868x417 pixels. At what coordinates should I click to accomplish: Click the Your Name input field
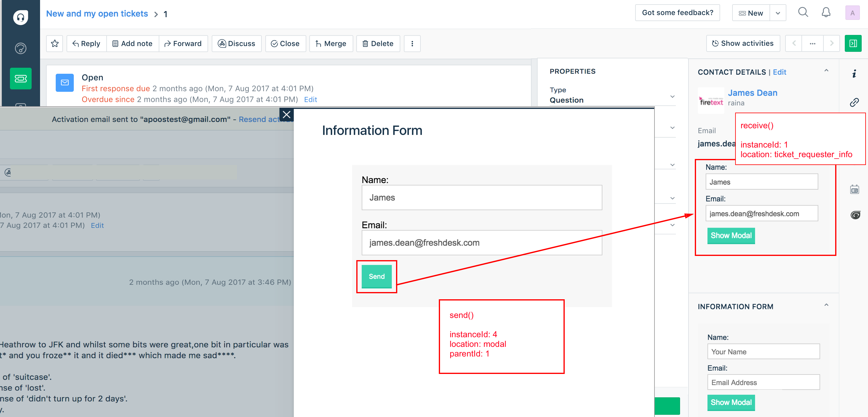(x=763, y=352)
